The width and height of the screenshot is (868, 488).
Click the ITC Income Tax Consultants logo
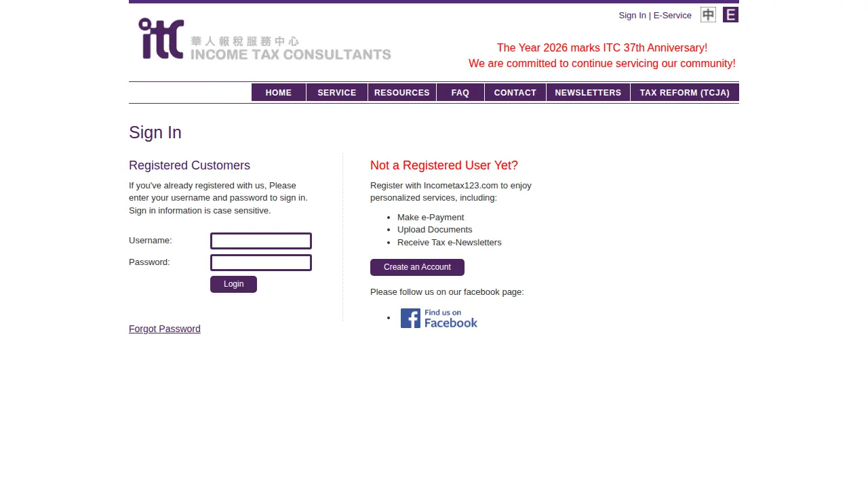coord(264,39)
